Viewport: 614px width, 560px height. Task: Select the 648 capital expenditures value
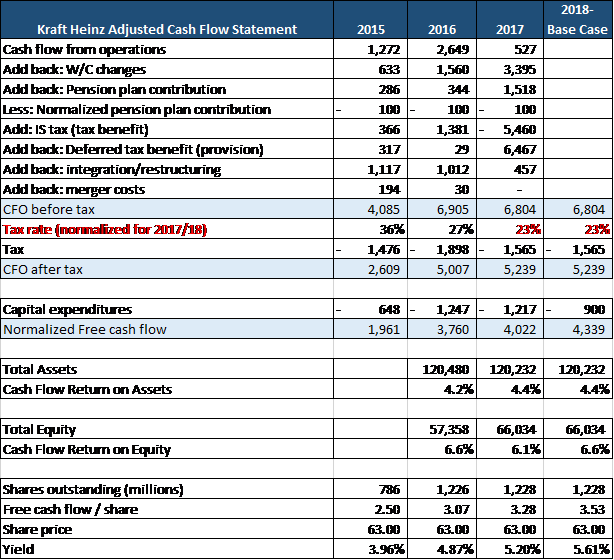click(x=389, y=309)
